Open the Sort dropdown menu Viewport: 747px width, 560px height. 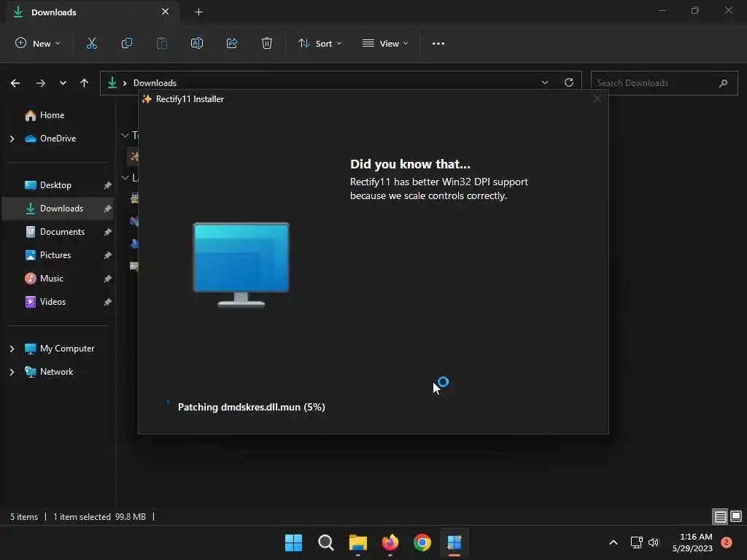click(x=320, y=43)
